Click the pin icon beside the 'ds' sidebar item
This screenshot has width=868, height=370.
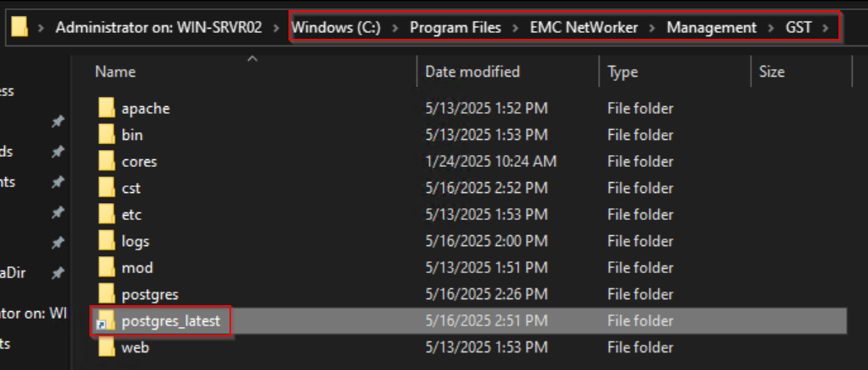(57, 152)
